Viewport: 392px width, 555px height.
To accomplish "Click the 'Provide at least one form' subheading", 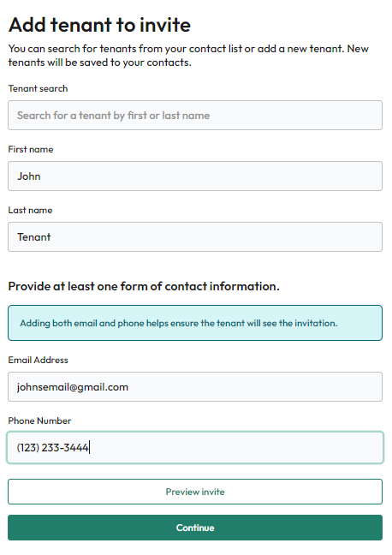I will pyautogui.click(x=144, y=286).
